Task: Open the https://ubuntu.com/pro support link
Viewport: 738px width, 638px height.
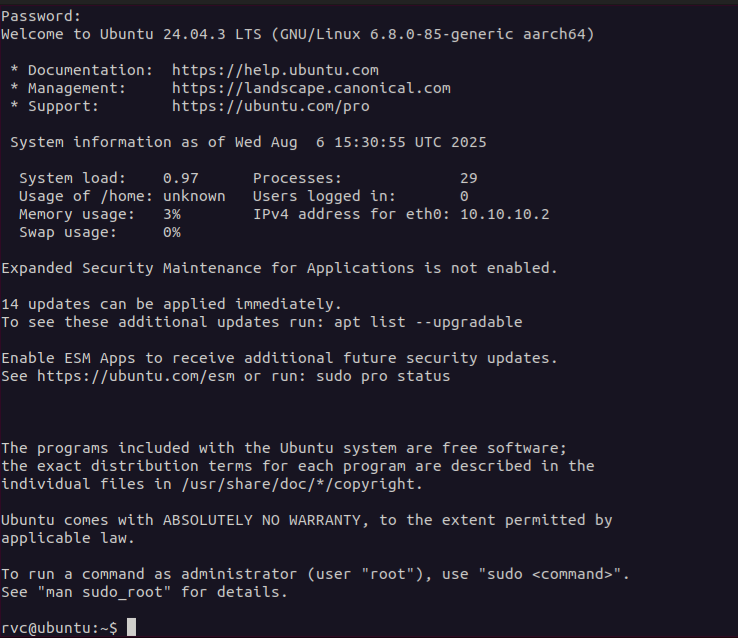Action: tap(262, 106)
